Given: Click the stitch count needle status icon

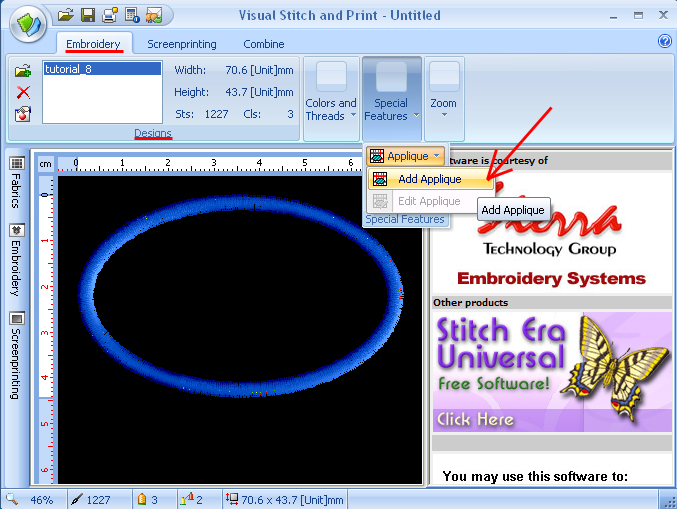Looking at the screenshot, I should tap(76, 500).
